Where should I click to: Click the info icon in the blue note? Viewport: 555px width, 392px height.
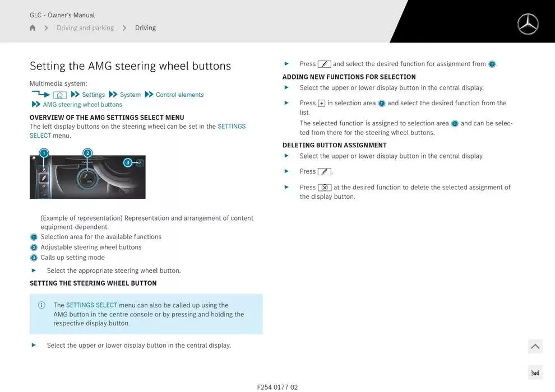[41, 305]
